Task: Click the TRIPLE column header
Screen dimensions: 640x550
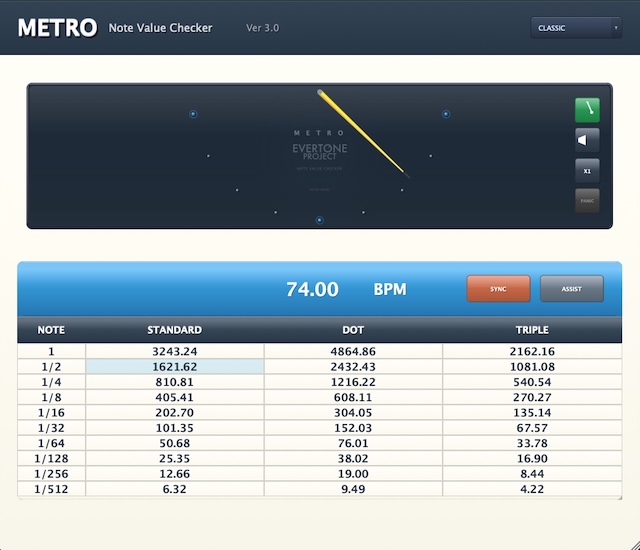Action: click(x=532, y=329)
